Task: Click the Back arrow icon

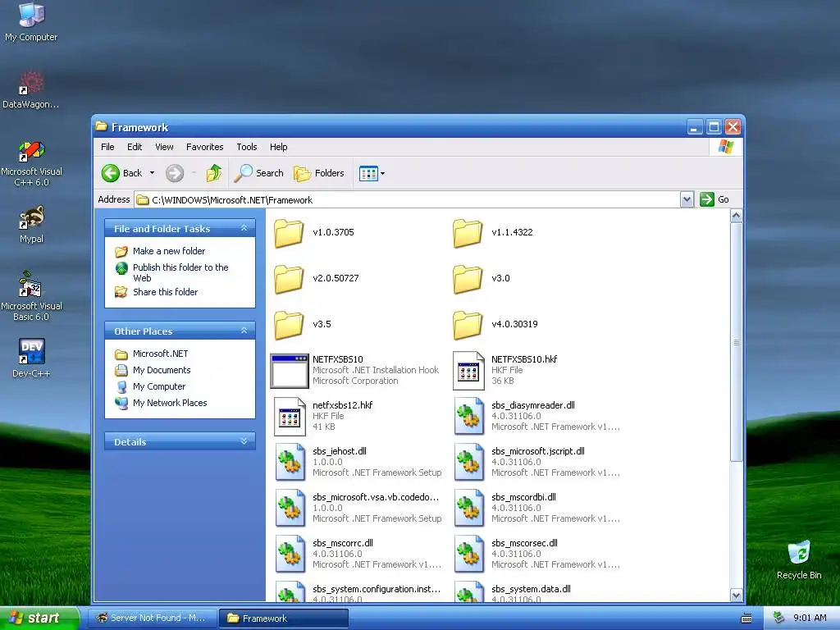Action: [x=111, y=173]
